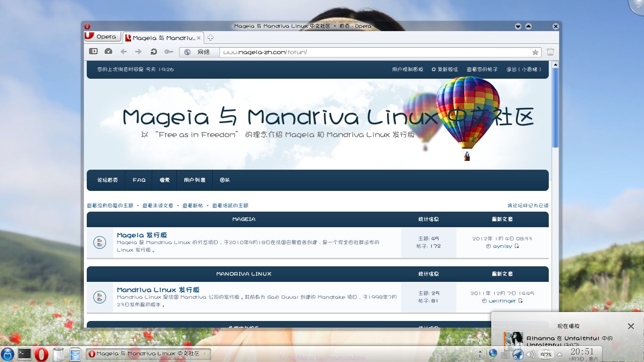Viewport: 644px width, 362px height.
Task: Open the Mageia 发行版 forum
Action: 142,235
